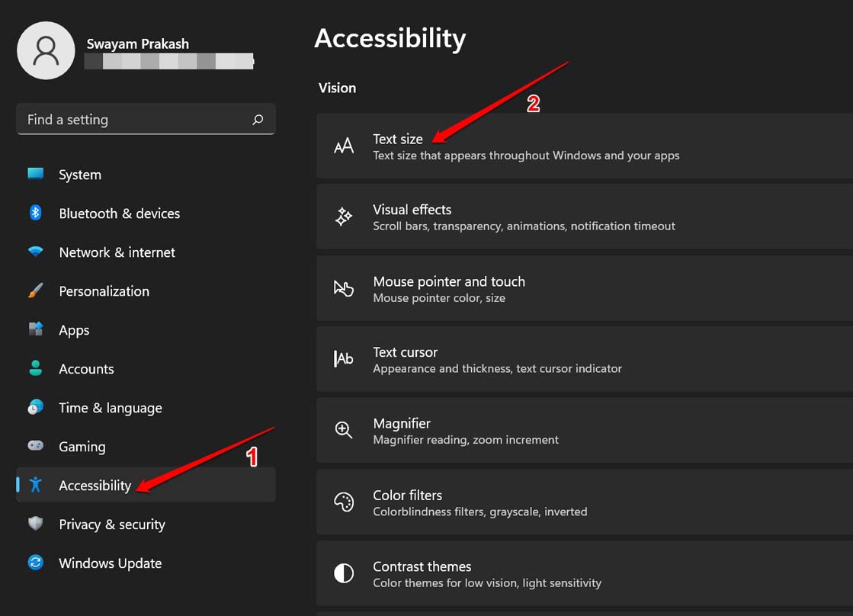Open Personalization settings
Screen dimensions: 853x616
(x=104, y=291)
